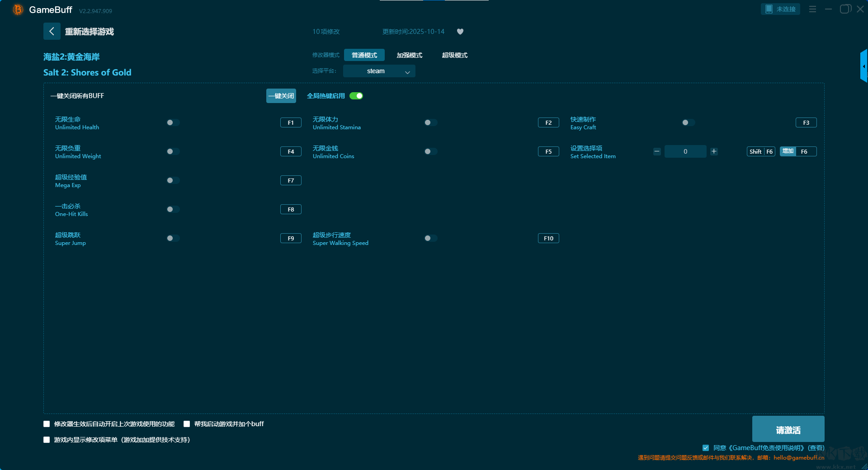The image size is (868, 470).
Task: Click the GameBuff logo icon
Action: click(18, 9)
